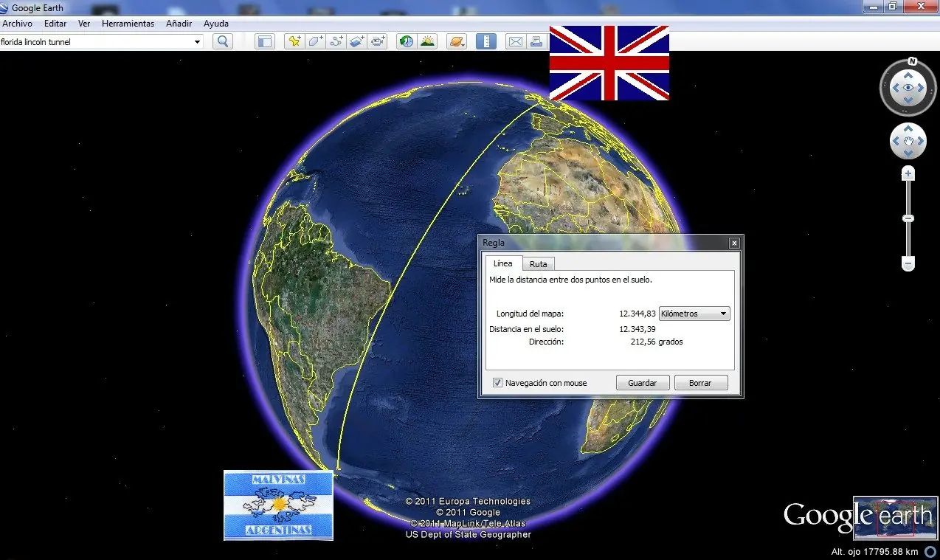Image resolution: width=940 pixels, height=560 pixels.
Task: Move down with the hand joystick arrow
Action: [x=908, y=153]
